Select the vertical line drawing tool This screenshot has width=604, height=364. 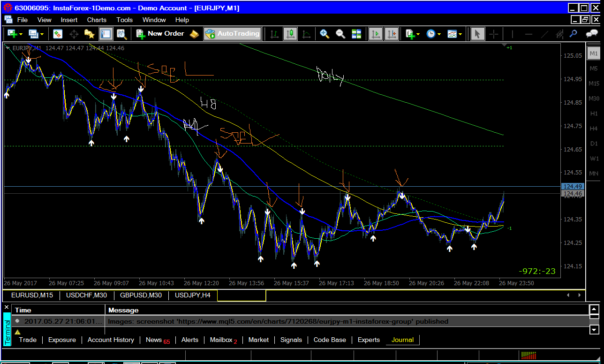[x=513, y=34]
